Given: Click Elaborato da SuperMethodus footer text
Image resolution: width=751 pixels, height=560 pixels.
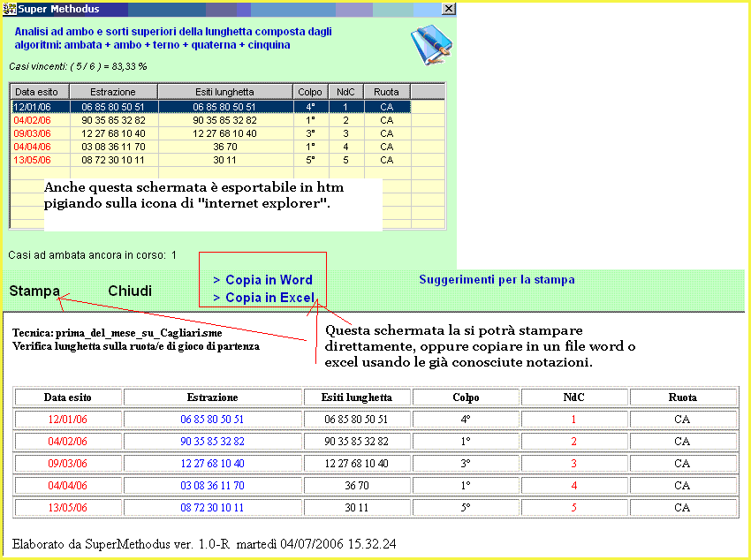Looking at the screenshot, I should 204,544.
